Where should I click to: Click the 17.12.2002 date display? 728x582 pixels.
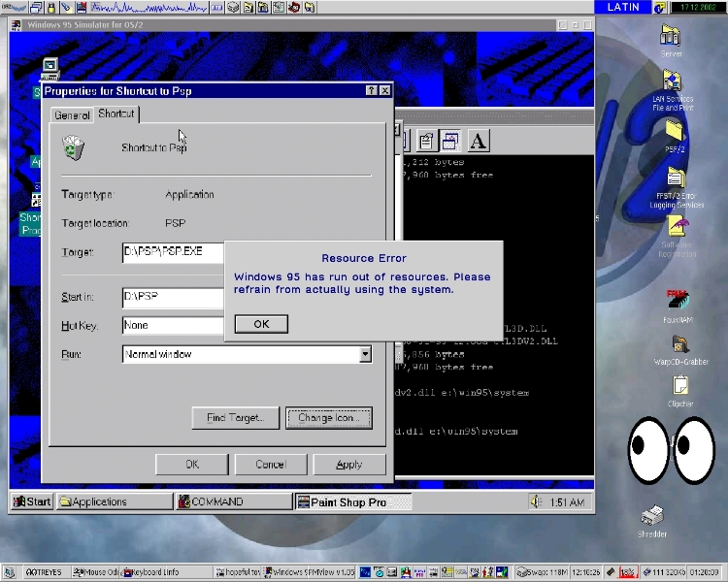[698, 7]
